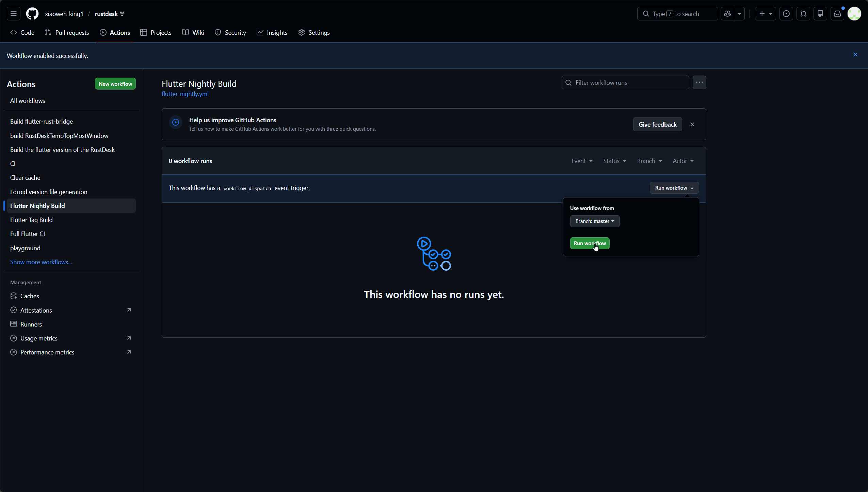Image resolution: width=868 pixels, height=492 pixels.
Task: Select Flutter Tag Build workflow in sidebar
Action: click(x=31, y=220)
